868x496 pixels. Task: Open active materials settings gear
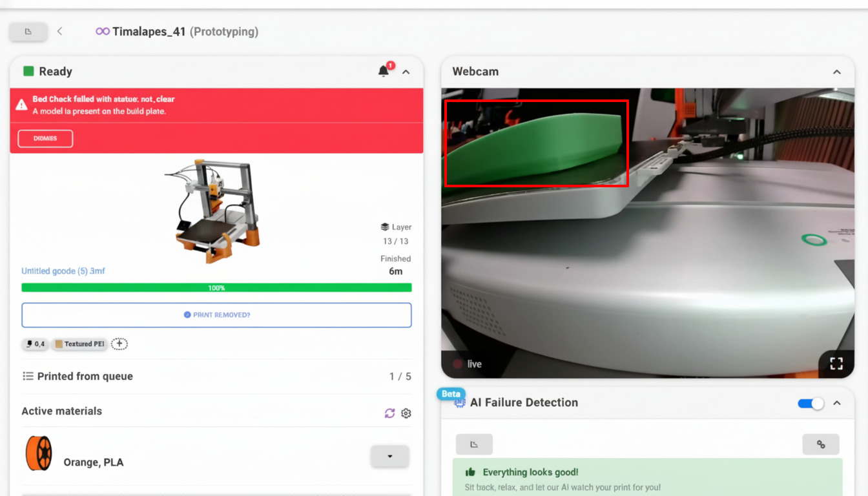[406, 413]
